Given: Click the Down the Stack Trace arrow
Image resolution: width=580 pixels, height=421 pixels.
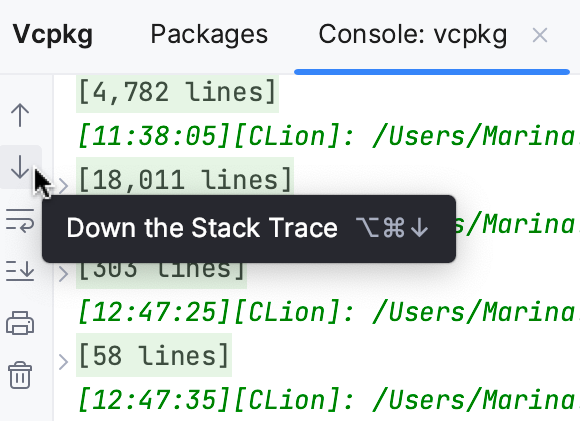Looking at the screenshot, I should click(20, 167).
